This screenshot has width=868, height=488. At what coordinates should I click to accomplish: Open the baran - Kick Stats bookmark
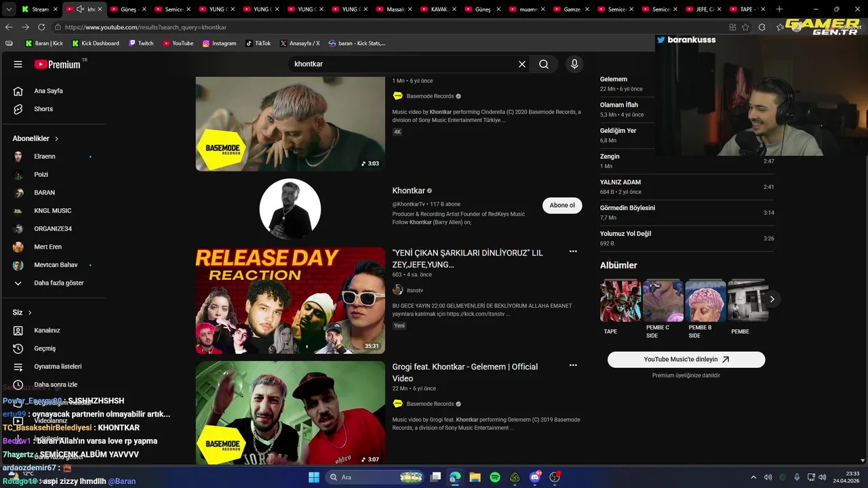[x=357, y=43]
